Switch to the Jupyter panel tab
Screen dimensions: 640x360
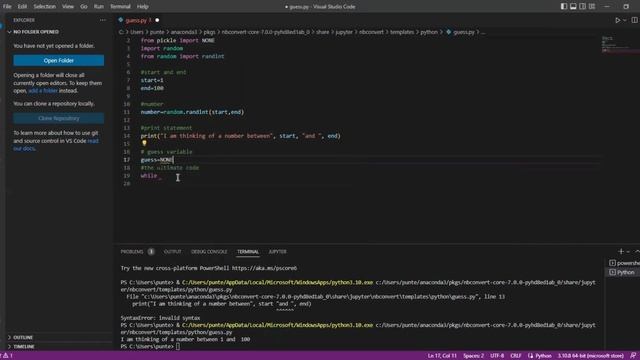point(278,252)
